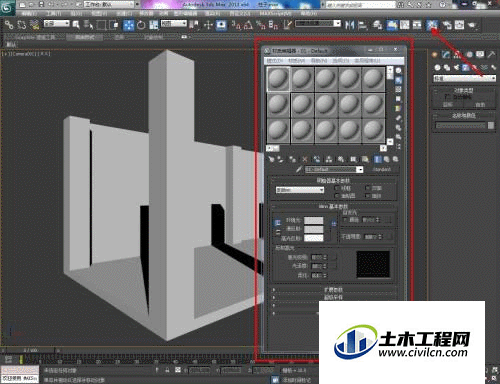This screenshot has height=384, width=500.
Task: Enable the Wire (线框) checkbox
Action: click(337, 188)
